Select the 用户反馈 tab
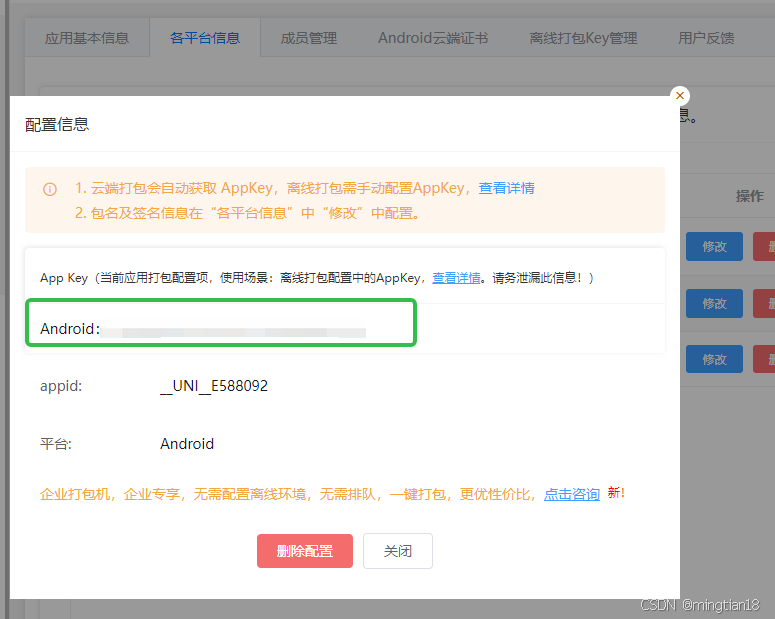Screen dimensions: 775x619 tap(706, 38)
